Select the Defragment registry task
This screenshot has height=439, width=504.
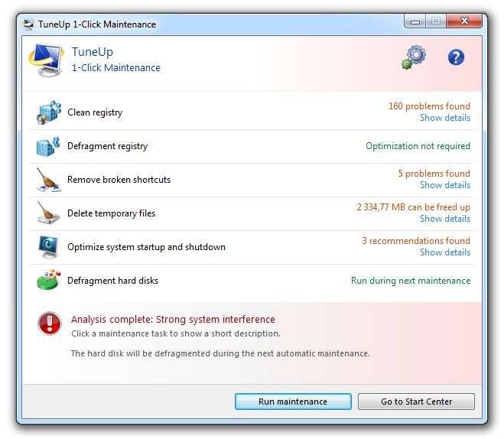[x=252, y=146]
